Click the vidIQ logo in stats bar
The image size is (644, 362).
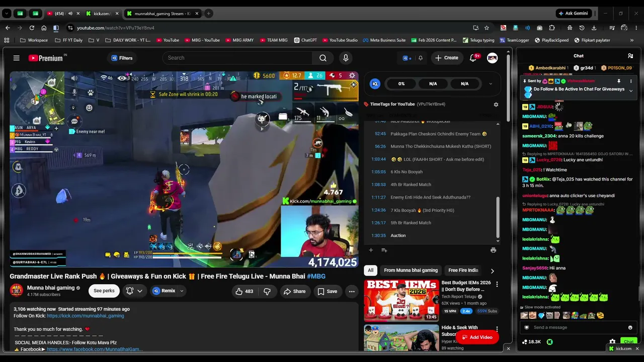[375, 84]
